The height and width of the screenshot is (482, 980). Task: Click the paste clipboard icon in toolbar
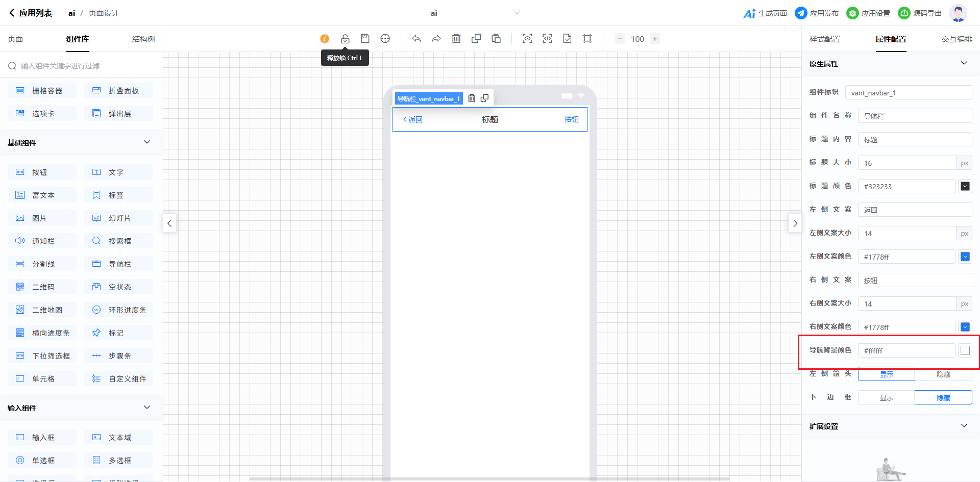tap(496, 39)
